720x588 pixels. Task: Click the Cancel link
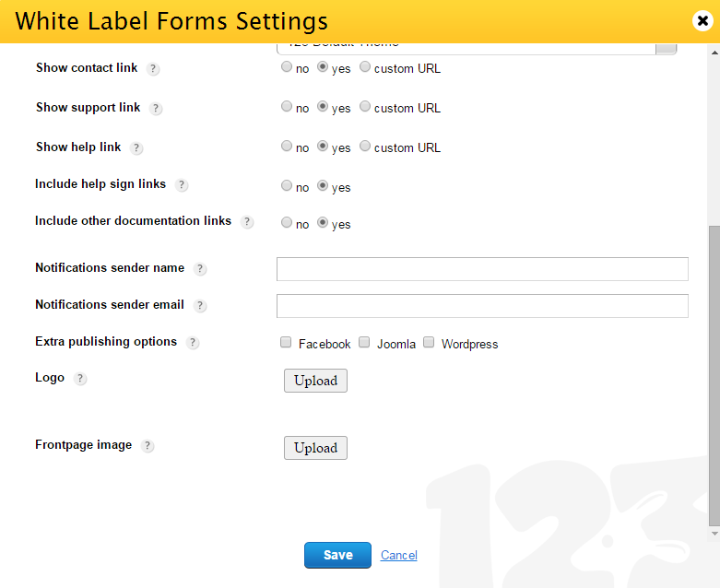coord(399,555)
